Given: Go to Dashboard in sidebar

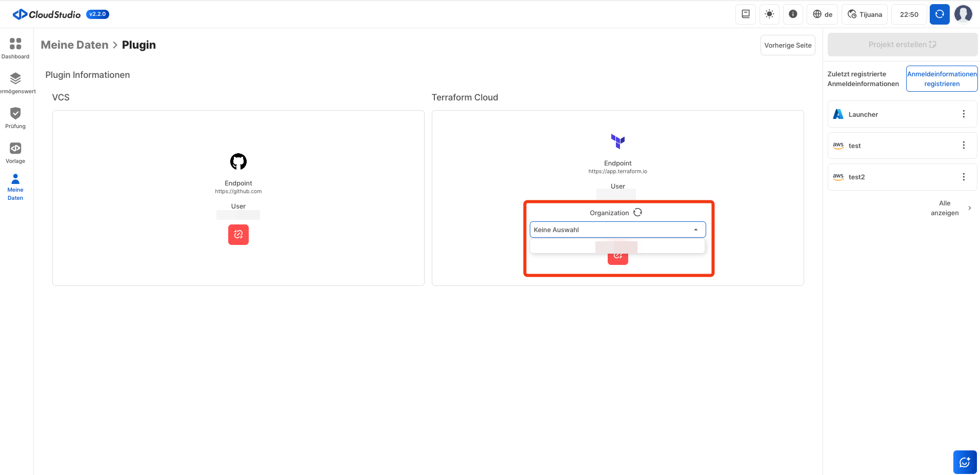Looking at the screenshot, I should [x=15, y=48].
